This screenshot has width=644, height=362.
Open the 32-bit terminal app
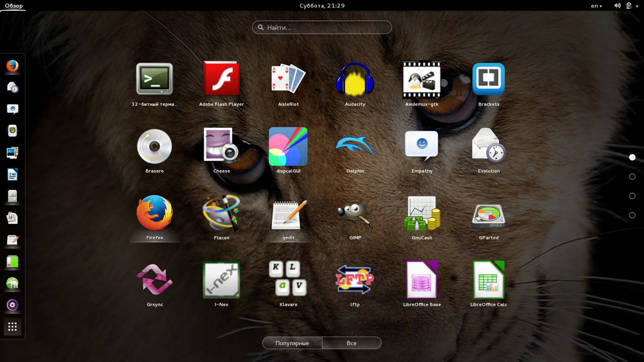coord(155,79)
